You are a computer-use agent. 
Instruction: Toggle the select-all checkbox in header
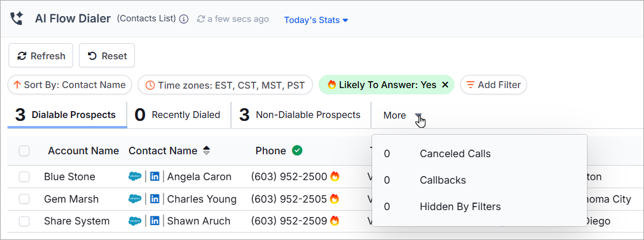tap(24, 151)
